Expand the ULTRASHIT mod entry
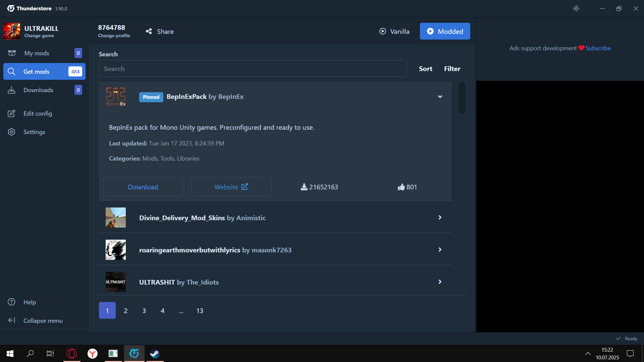 [x=440, y=282]
